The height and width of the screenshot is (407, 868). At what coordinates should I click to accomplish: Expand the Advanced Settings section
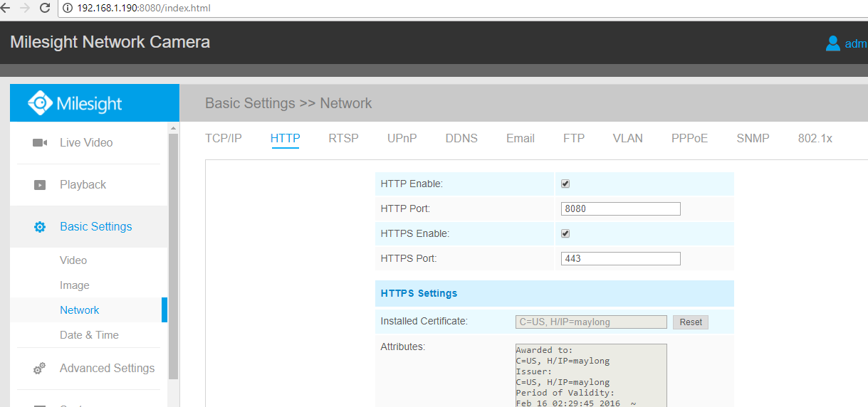click(x=107, y=369)
